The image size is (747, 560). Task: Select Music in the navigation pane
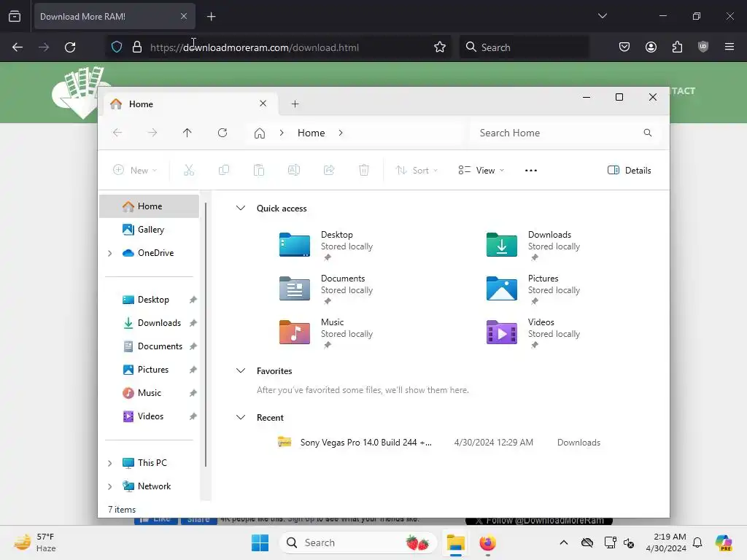149,393
